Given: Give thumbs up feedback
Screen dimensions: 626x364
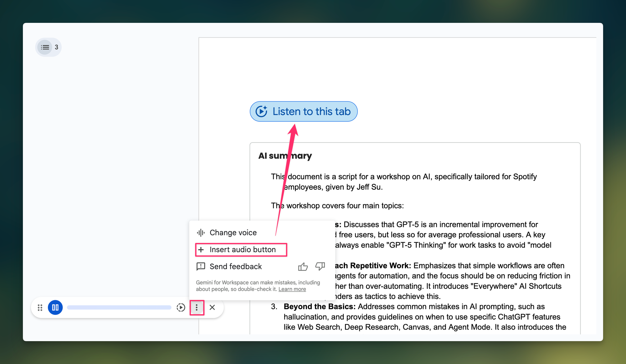Looking at the screenshot, I should (303, 267).
